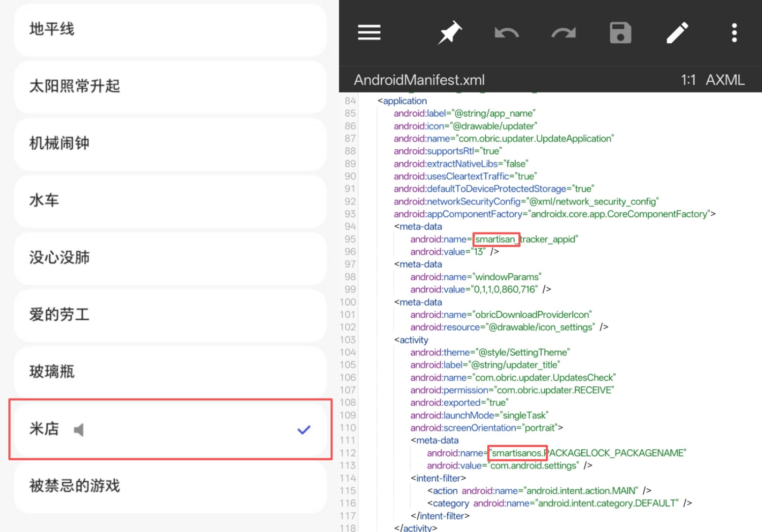The height and width of the screenshot is (532, 762).
Task: Choose the 太阳照常升起 ringtone
Action: [170, 87]
